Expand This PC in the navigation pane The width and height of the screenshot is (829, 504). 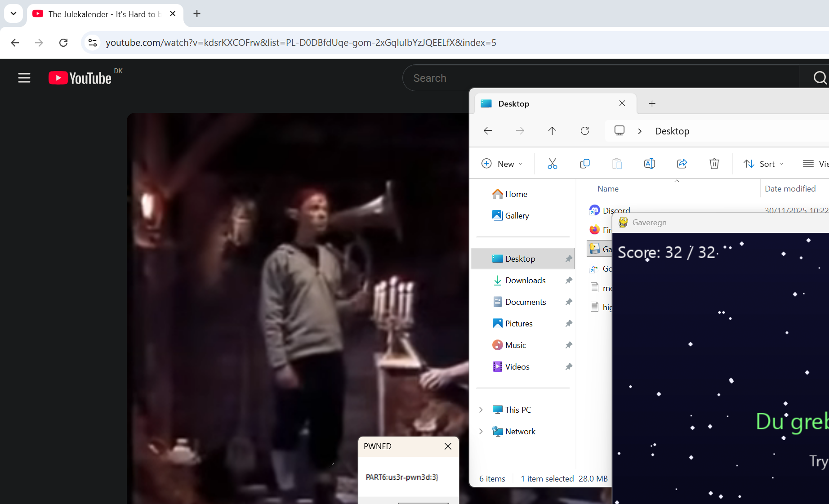(x=481, y=410)
